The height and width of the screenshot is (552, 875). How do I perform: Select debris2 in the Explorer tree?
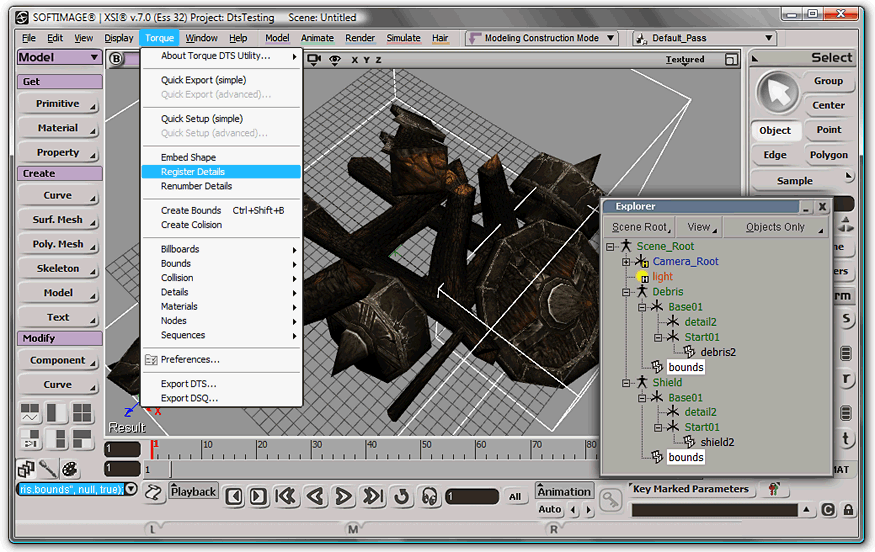click(x=718, y=352)
